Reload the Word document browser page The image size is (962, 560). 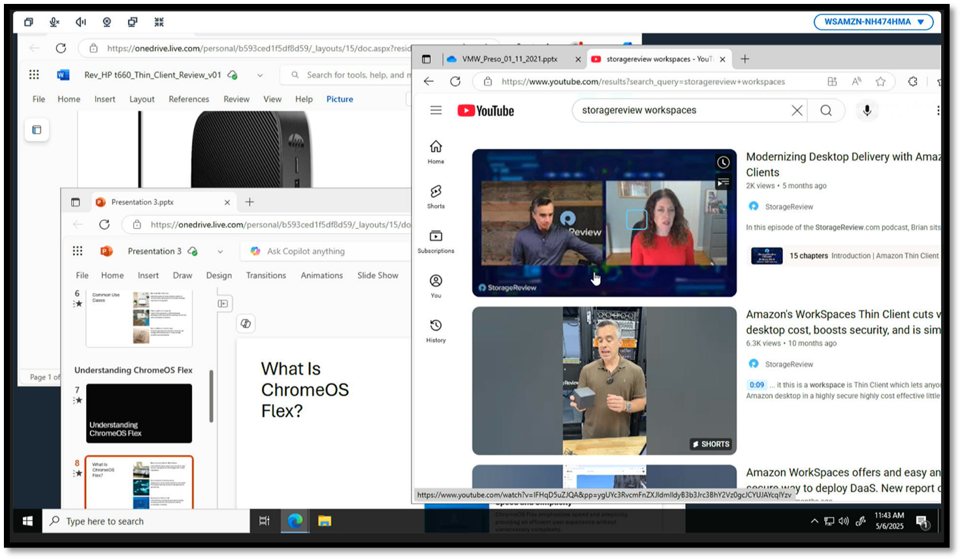(61, 48)
